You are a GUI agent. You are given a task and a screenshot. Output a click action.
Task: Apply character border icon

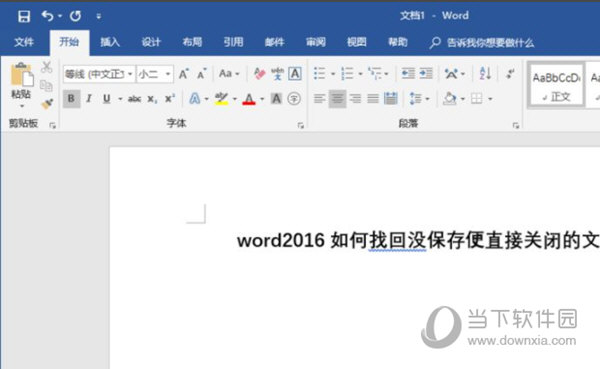coord(295,73)
